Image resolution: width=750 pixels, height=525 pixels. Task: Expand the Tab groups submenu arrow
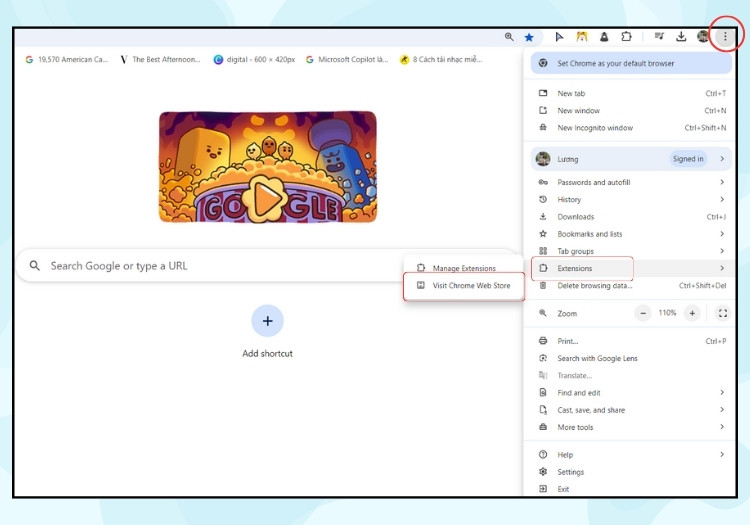[722, 251]
